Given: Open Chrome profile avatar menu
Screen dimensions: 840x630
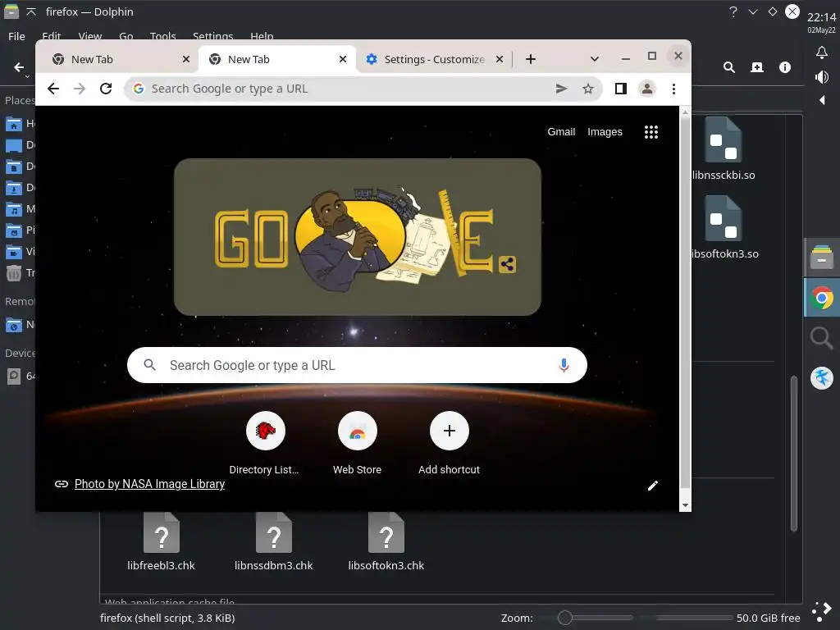Looking at the screenshot, I should [647, 89].
